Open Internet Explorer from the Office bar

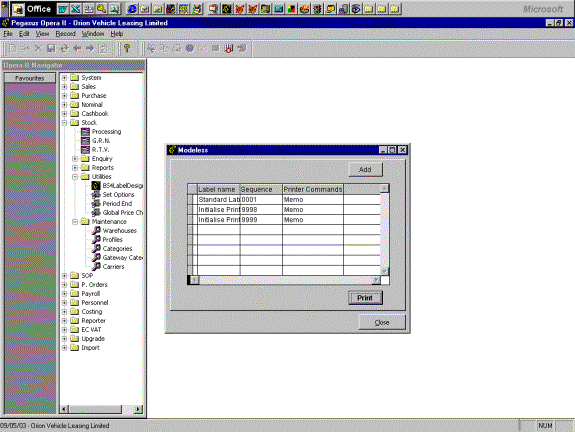[x=132, y=9]
